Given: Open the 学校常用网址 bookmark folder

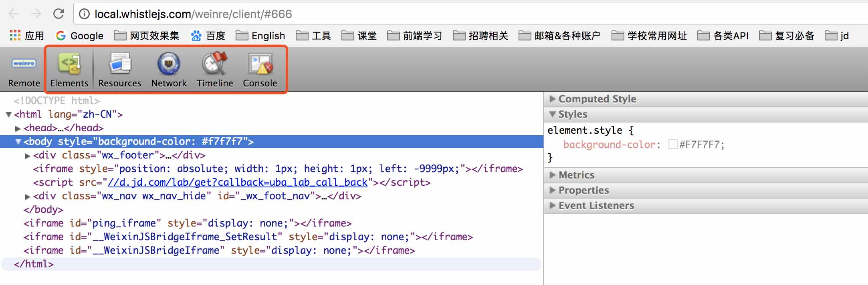Looking at the screenshot, I should click(649, 36).
